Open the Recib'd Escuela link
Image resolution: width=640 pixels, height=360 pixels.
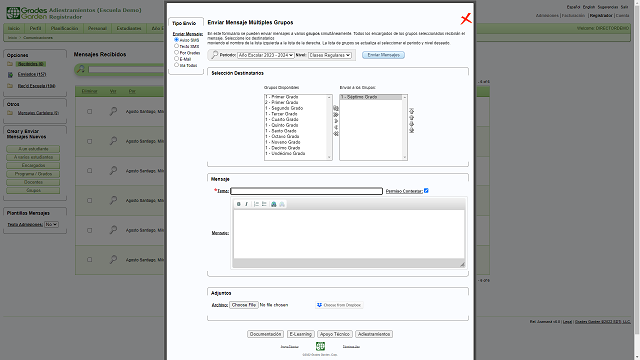pos(36,86)
